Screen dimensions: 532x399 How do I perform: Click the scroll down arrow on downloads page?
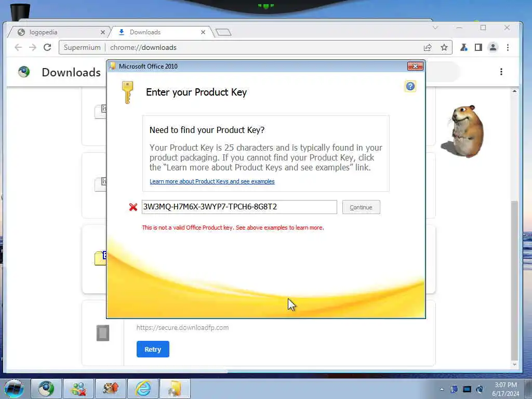pyautogui.click(x=515, y=365)
